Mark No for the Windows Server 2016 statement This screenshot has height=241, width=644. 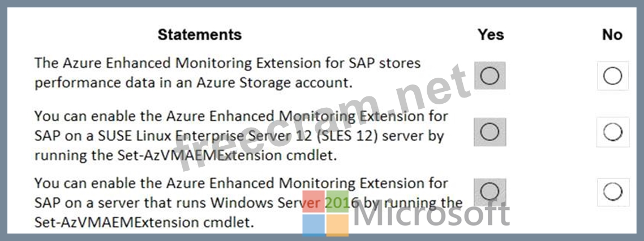(612, 192)
